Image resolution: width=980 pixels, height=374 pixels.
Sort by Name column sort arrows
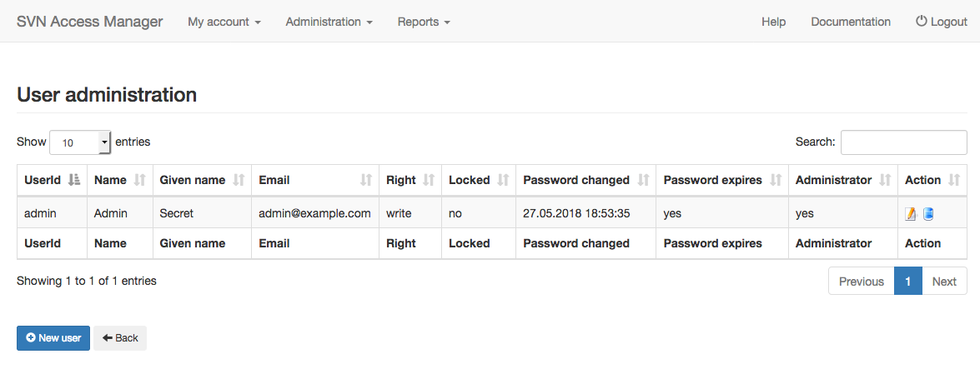click(x=139, y=180)
